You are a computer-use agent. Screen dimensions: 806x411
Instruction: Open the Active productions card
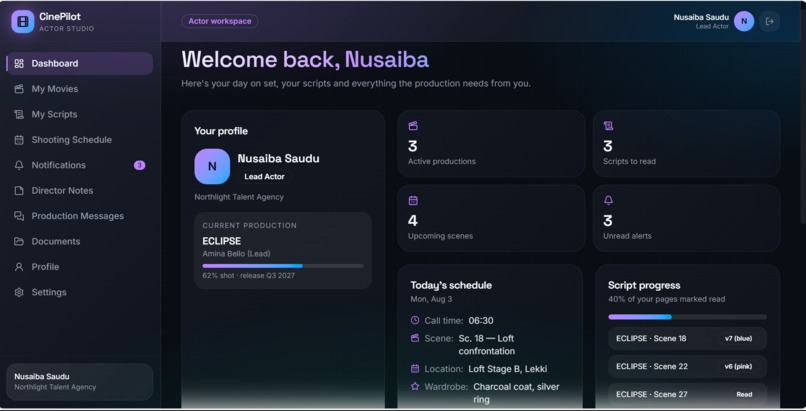[491, 144]
